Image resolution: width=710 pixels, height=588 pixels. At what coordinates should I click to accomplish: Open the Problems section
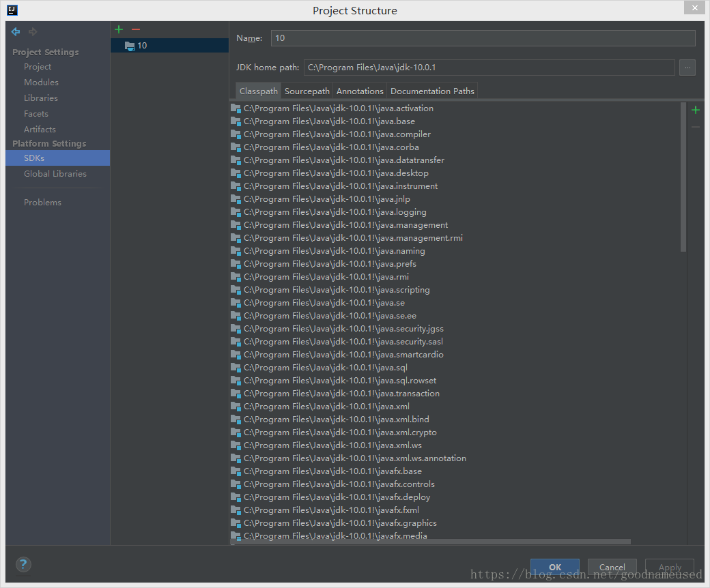pos(42,202)
